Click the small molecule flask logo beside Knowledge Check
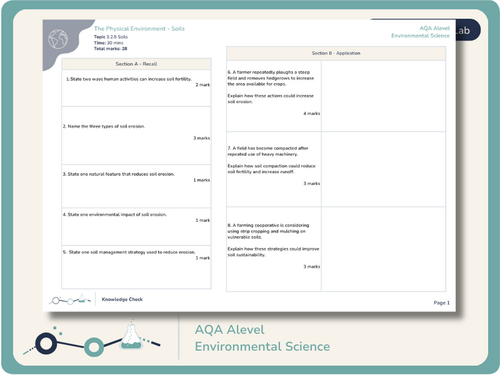Viewport: 500px width, 375px height. tap(70, 299)
